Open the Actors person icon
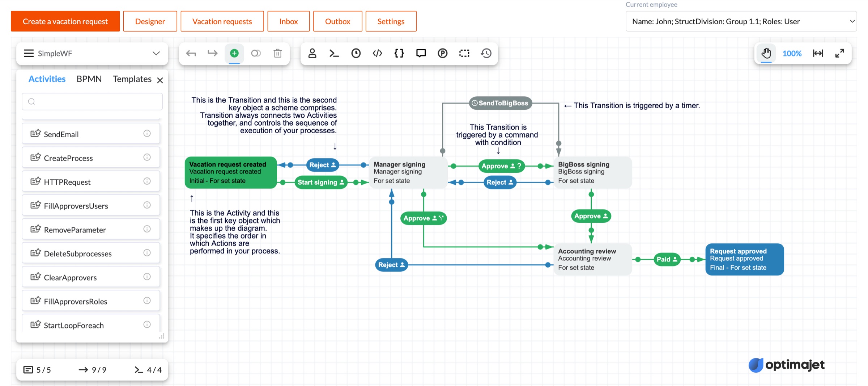The width and height of the screenshot is (868, 386). 312,54
